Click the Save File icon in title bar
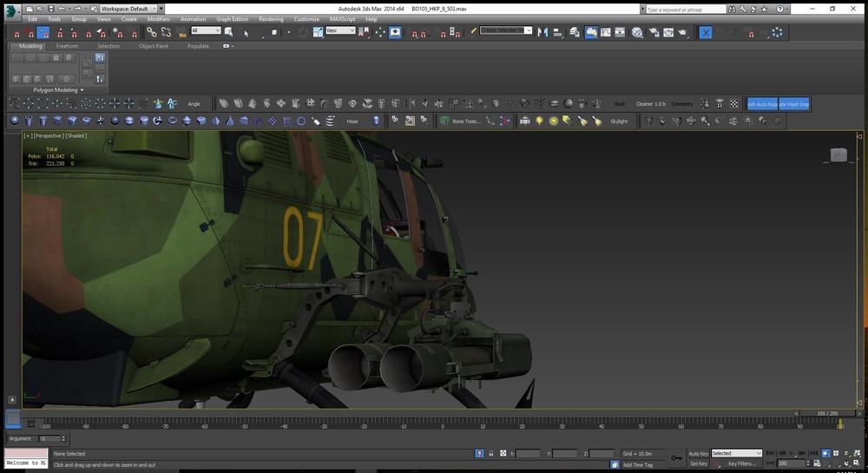Viewport: 868px width, 473px height. (49, 8)
